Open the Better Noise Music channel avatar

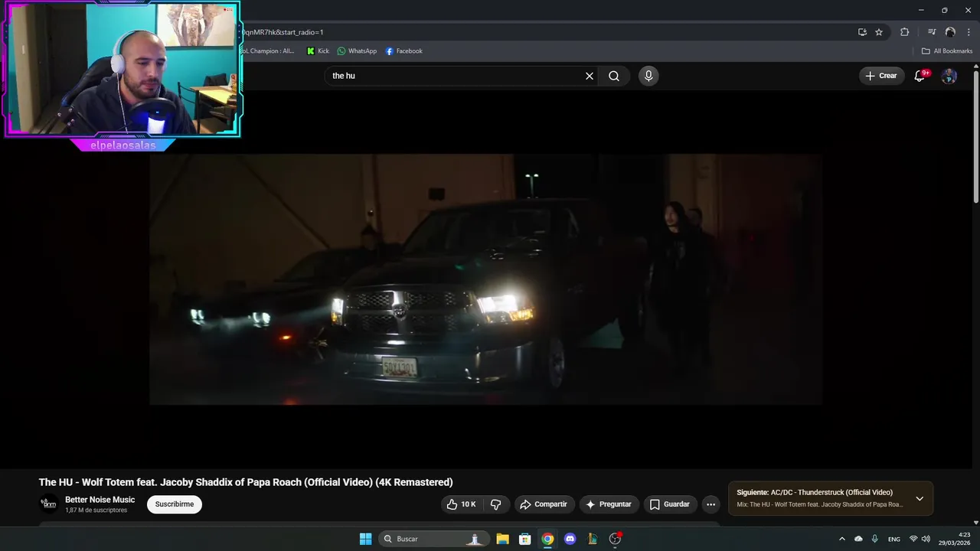tap(48, 504)
